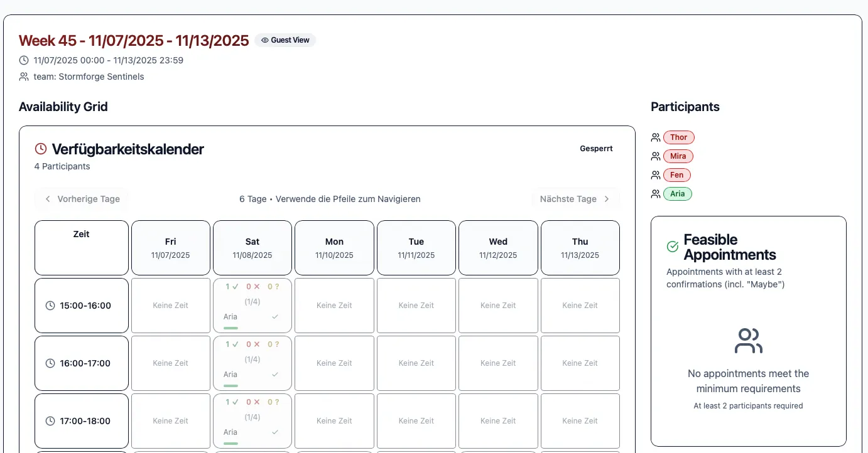The height and width of the screenshot is (453, 868).
Task: Click the Wednesday 16:00-17:00 Keine Zeit cell
Action: tap(498, 363)
